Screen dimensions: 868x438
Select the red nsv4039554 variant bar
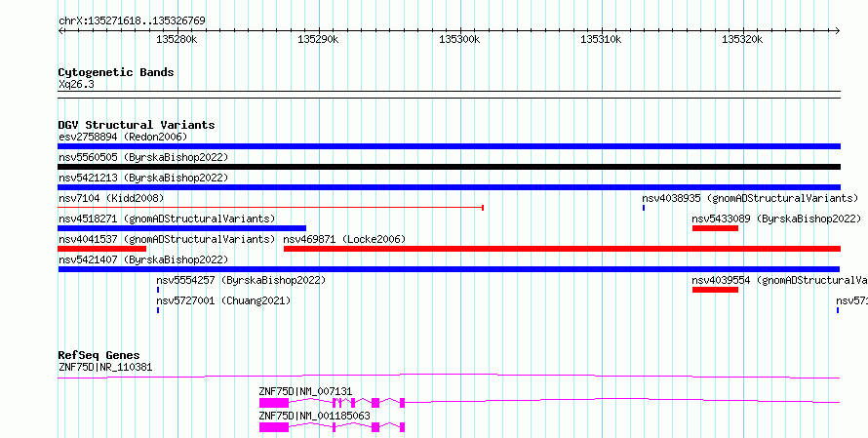click(715, 290)
